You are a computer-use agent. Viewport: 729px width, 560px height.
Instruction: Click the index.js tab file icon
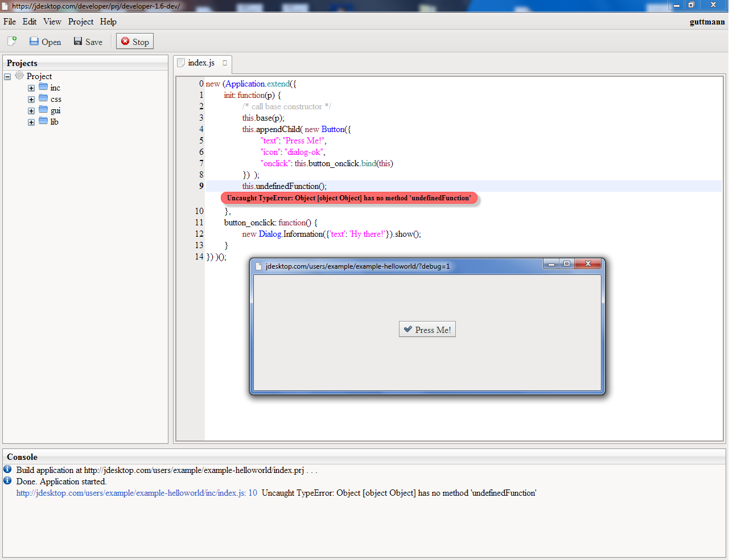(x=181, y=63)
